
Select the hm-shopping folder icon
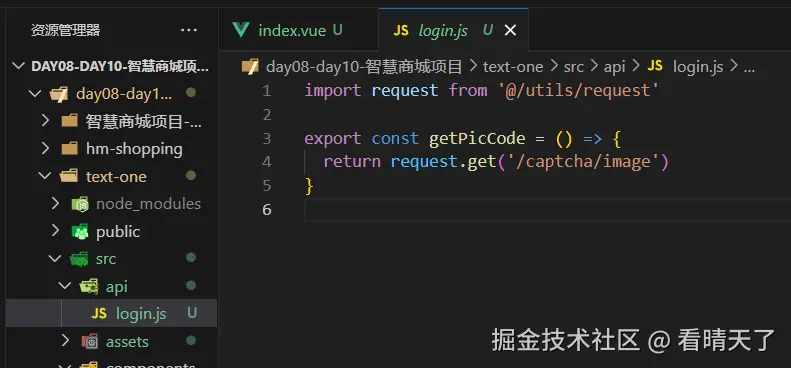(69, 148)
